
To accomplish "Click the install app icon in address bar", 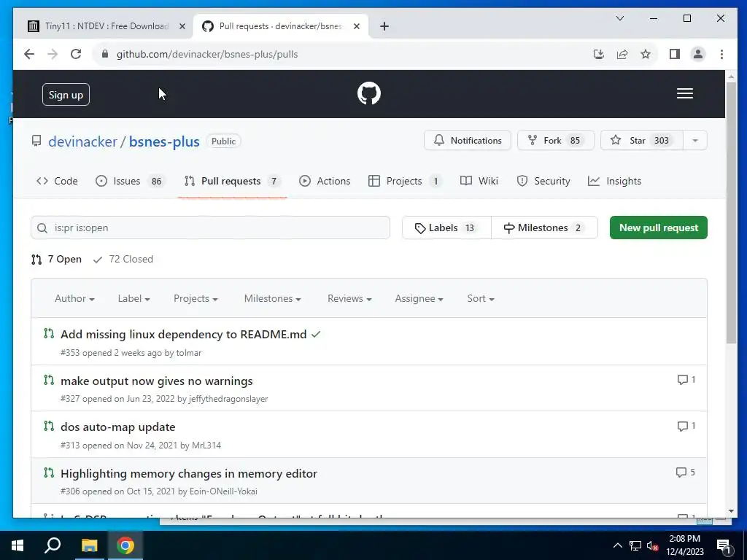I will point(599,54).
